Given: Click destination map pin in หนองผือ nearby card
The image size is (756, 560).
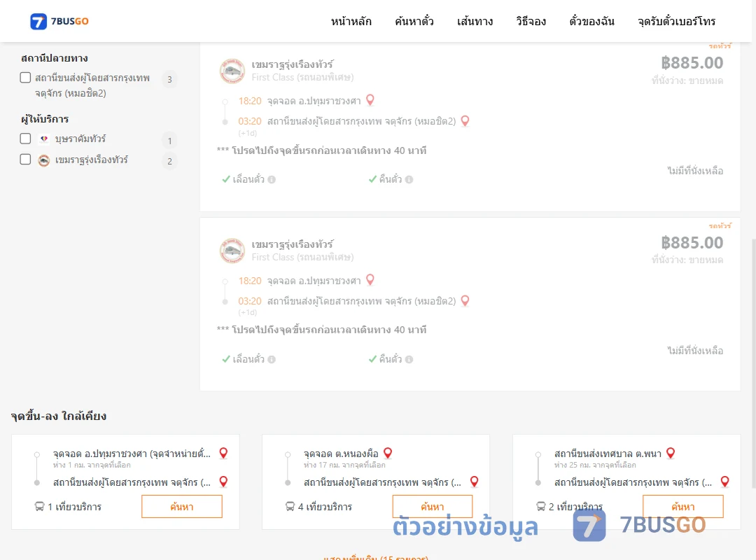Looking at the screenshot, I should pos(475,482).
